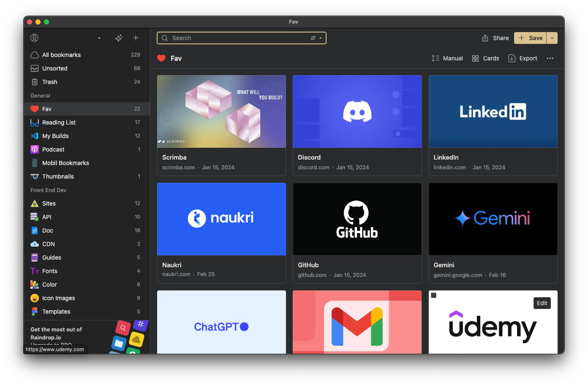Open Templates Figma icon collection
The image size is (588, 385).
click(35, 312)
